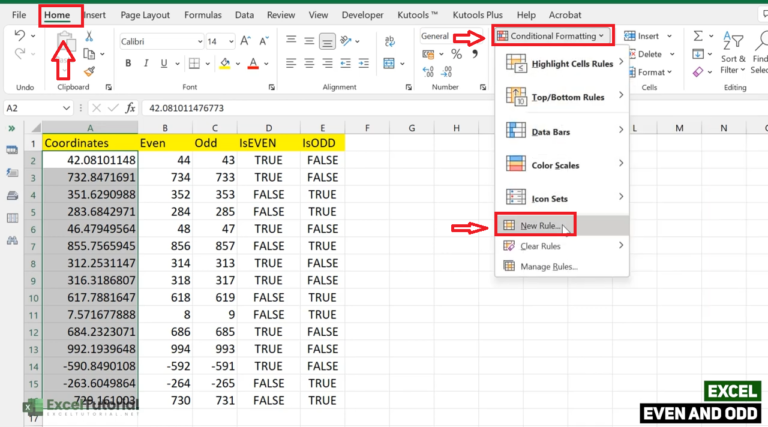Toggle Underline formatting in Font group
This screenshot has width=768, height=427.
pos(162,64)
